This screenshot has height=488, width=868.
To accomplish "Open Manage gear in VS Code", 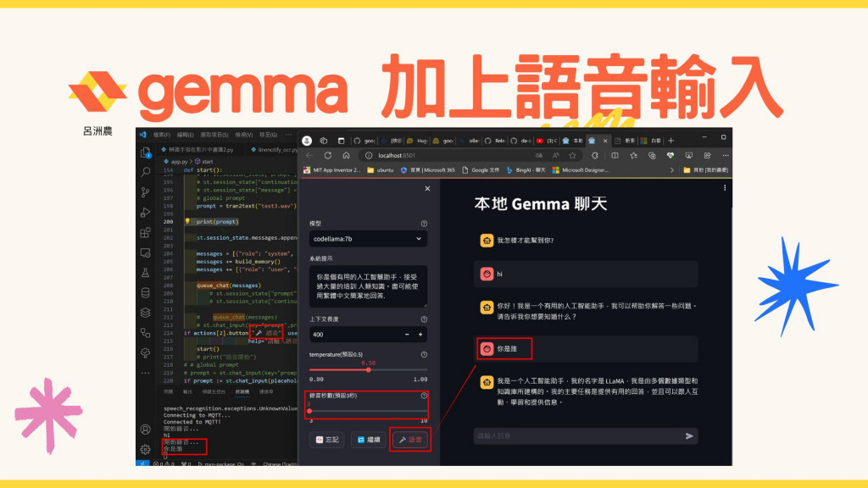I will tap(146, 449).
